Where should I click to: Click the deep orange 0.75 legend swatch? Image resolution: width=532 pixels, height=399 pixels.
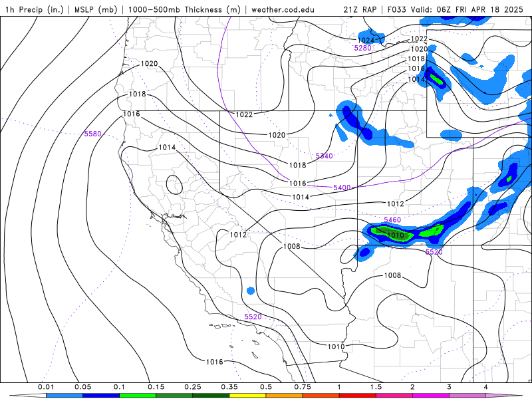pyautogui.click(x=321, y=396)
